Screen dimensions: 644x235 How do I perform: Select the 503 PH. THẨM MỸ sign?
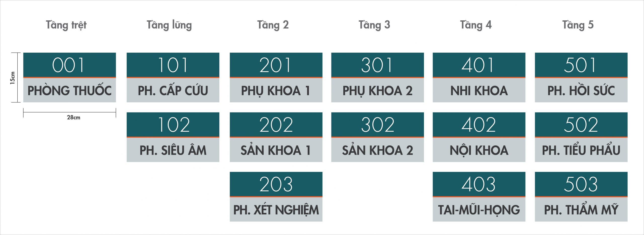[581, 197]
